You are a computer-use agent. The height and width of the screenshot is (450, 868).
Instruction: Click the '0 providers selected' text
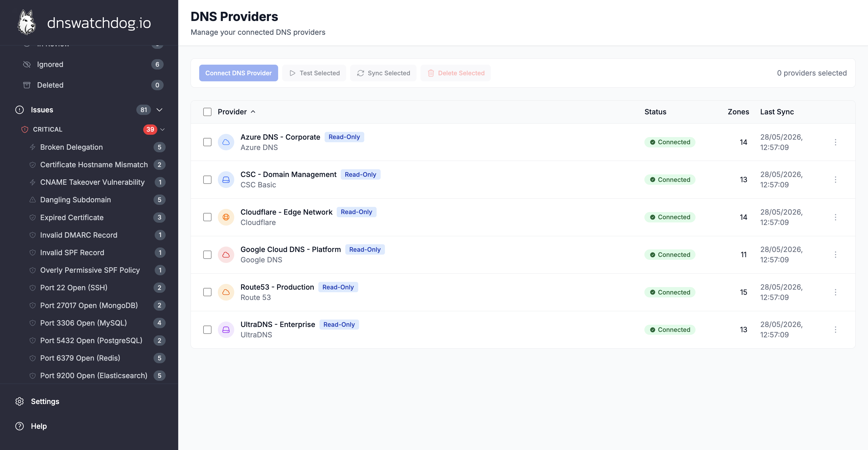coord(811,73)
